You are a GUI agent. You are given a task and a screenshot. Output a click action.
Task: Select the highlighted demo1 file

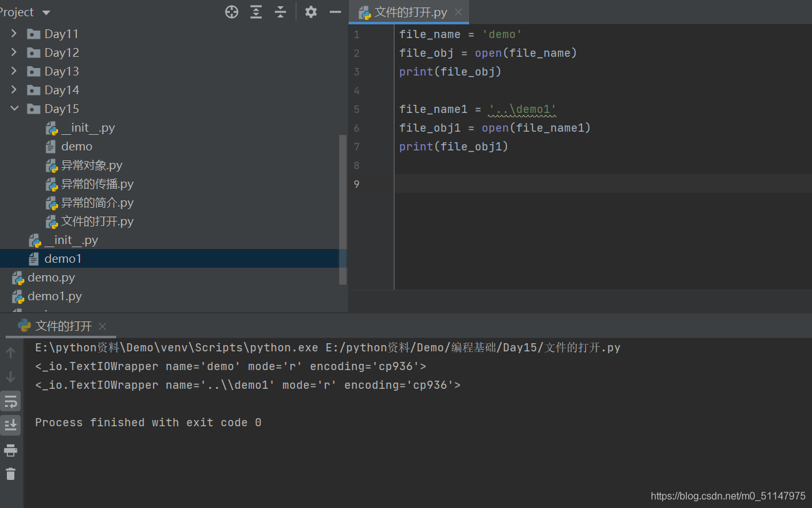62,258
